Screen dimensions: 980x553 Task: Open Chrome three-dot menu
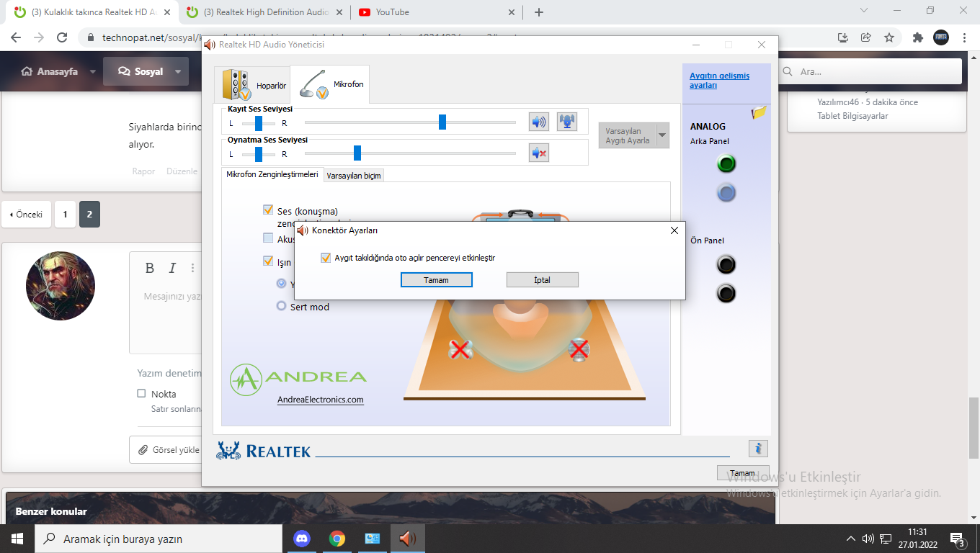[x=964, y=37]
